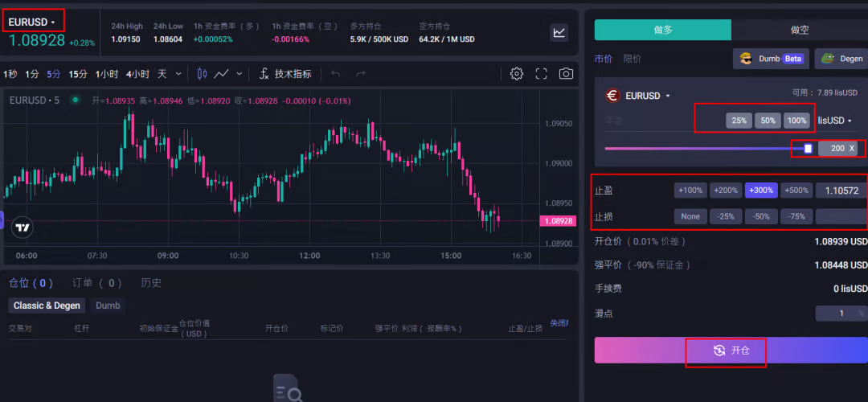This screenshot has height=402, width=868.
Task: Click the TradingView logo on chart
Action: click(23, 228)
